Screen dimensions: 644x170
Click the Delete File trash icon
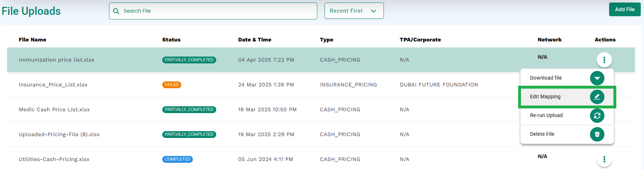coord(597,134)
